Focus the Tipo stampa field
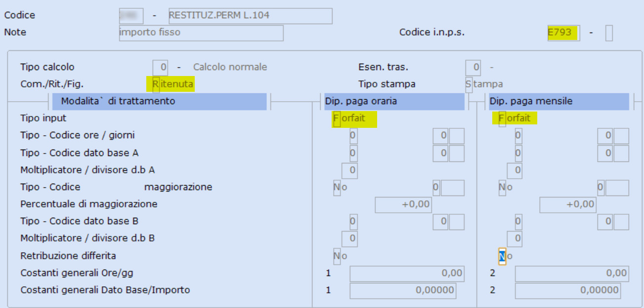 tap(469, 84)
